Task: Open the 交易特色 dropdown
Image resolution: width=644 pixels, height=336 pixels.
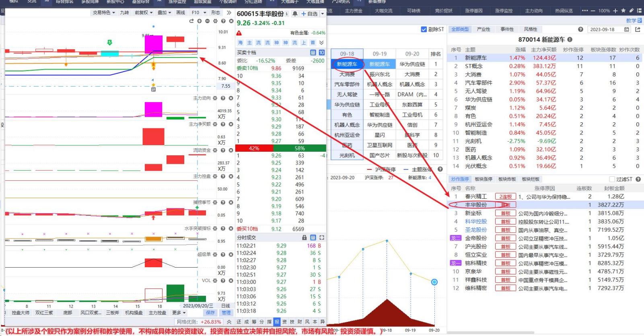Action: coord(104,12)
